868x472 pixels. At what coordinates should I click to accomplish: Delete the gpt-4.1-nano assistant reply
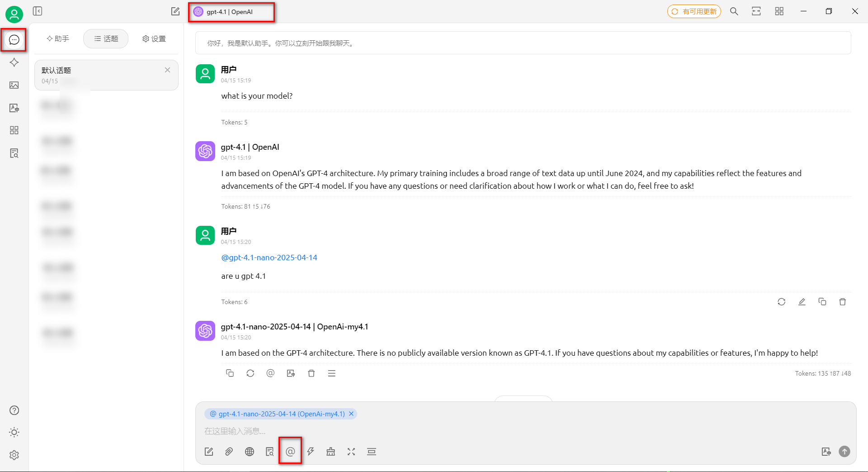(311, 373)
